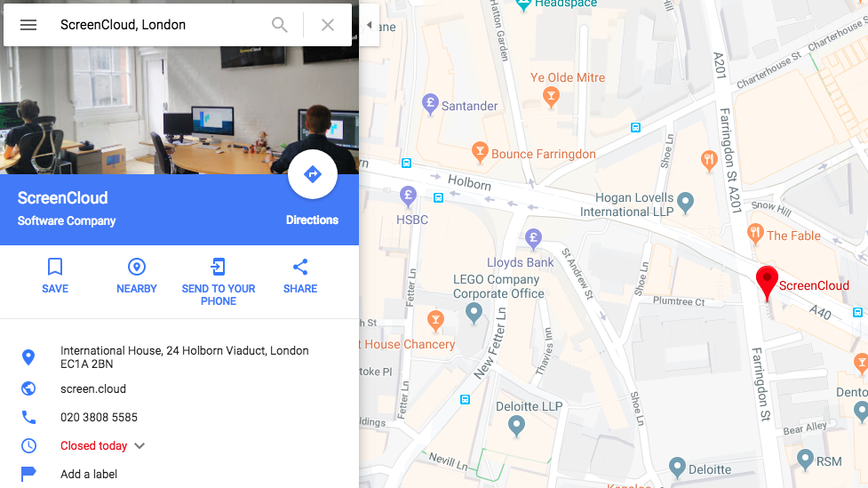Click the Bounce Farringdon bar marker
This screenshot has height=488, width=868.
[480, 152]
